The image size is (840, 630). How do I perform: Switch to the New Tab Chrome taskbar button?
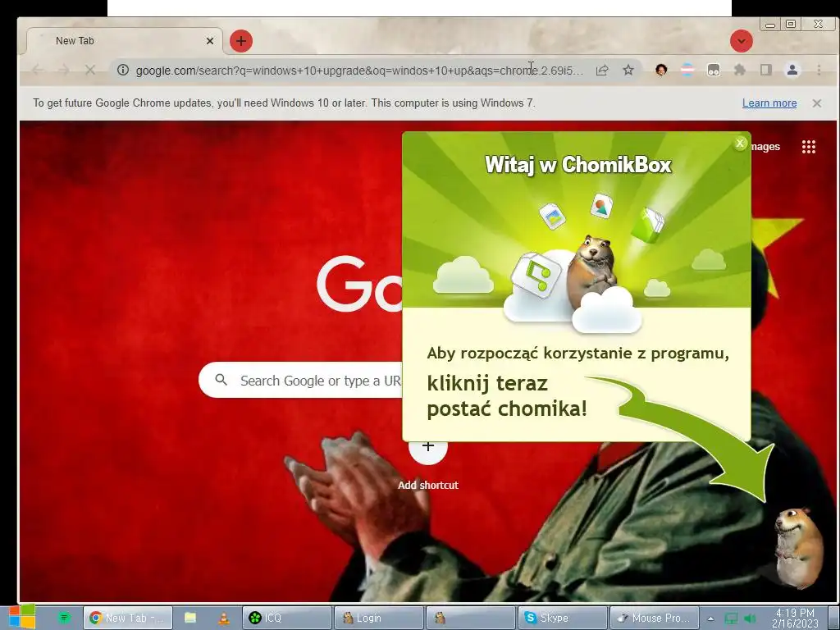pos(127,618)
